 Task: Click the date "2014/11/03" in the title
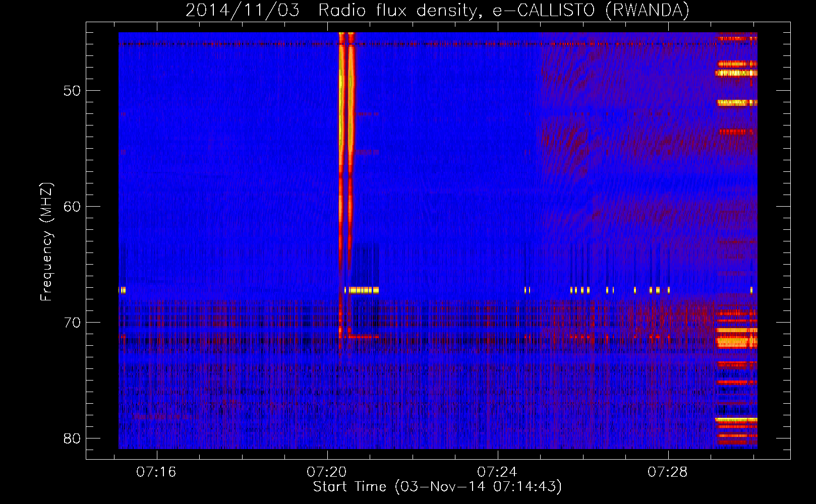243,10
